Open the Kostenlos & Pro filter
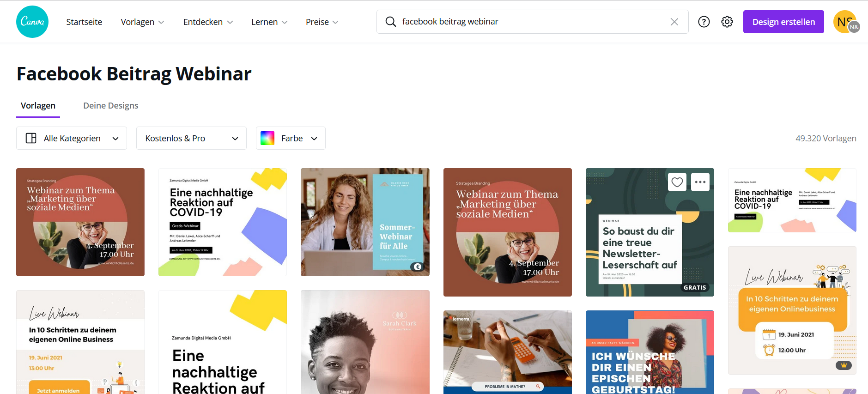 click(x=191, y=138)
